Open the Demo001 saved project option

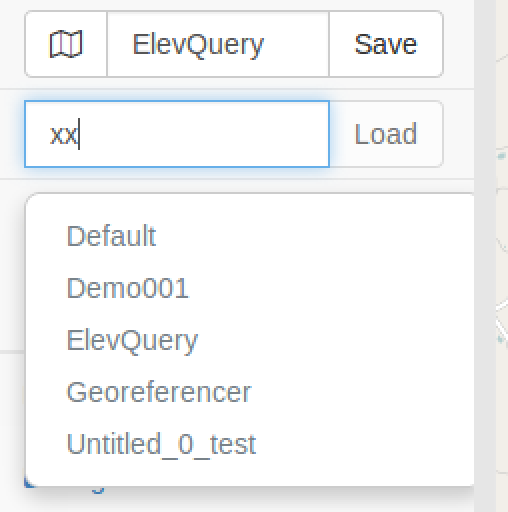(128, 288)
